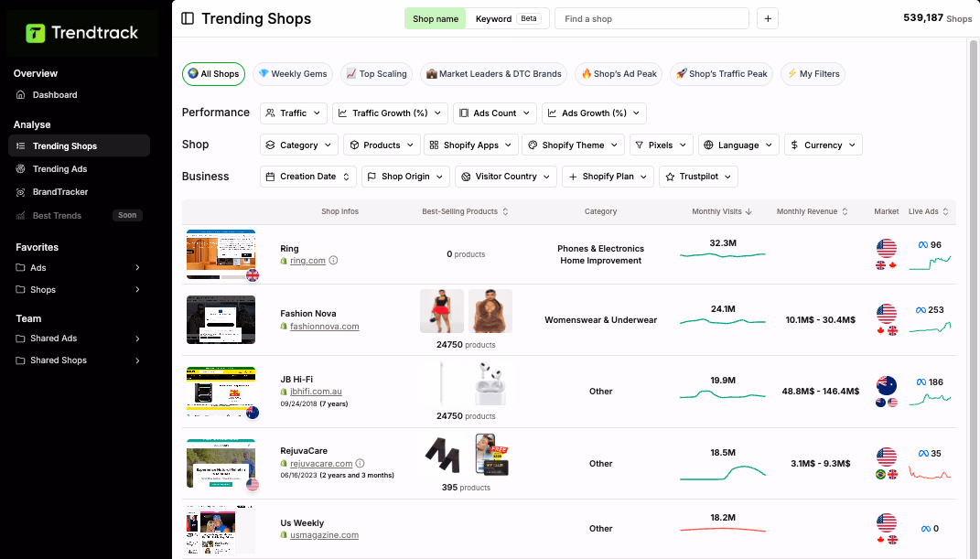The image size is (980, 559).
Task: Select All Shops tab
Action: coord(213,74)
